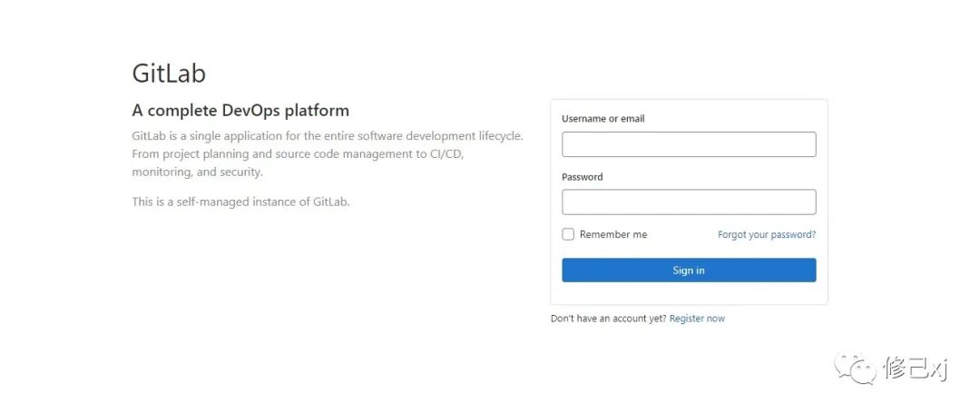Click the Don't have an account yet text
The height and width of the screenshot is (413, 980).
pos(609,319)
